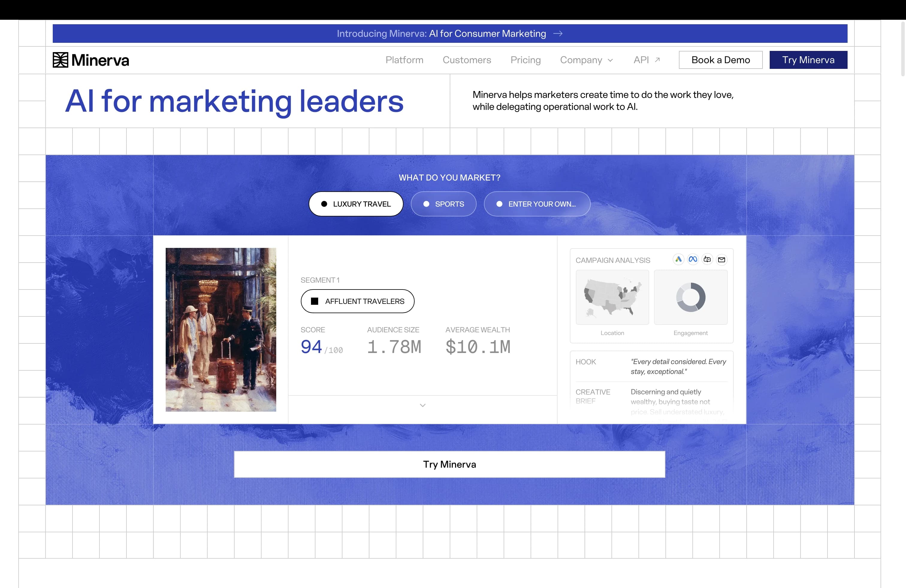
Task: Select the email envelope channel icon
Action: point(721,259)
